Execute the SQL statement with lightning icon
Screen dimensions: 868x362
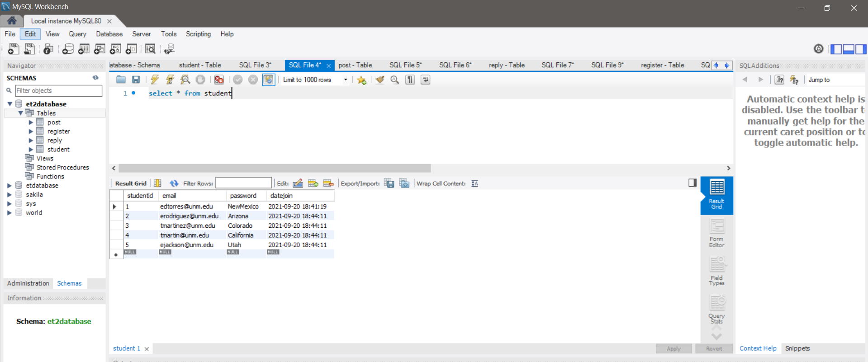click(155, 80)
